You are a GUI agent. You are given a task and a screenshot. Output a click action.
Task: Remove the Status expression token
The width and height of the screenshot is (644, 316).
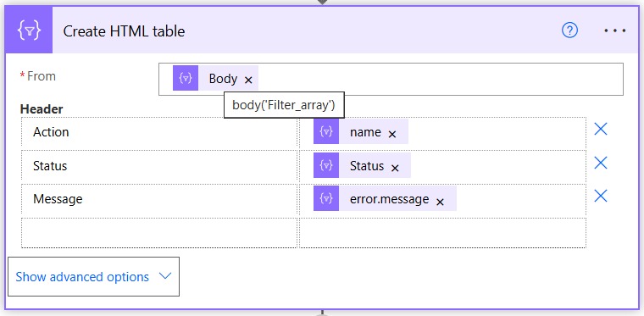click(395, 168)
